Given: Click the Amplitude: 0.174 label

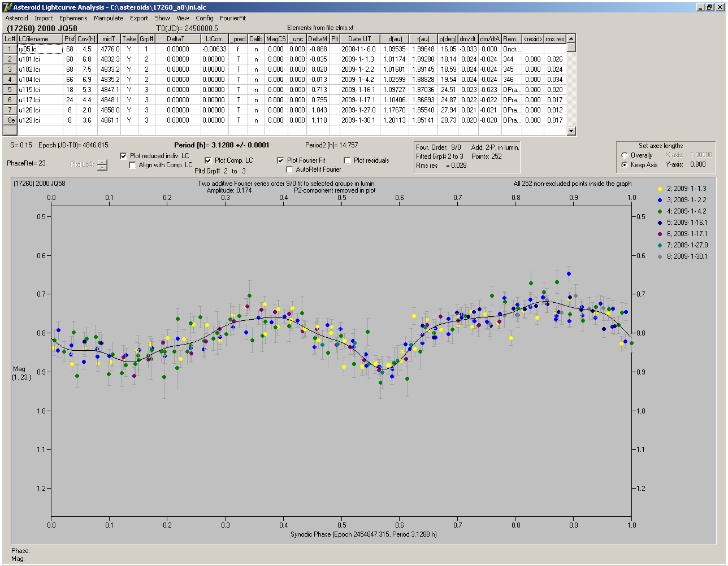Looking at the screenshot, I should [229, 190].
